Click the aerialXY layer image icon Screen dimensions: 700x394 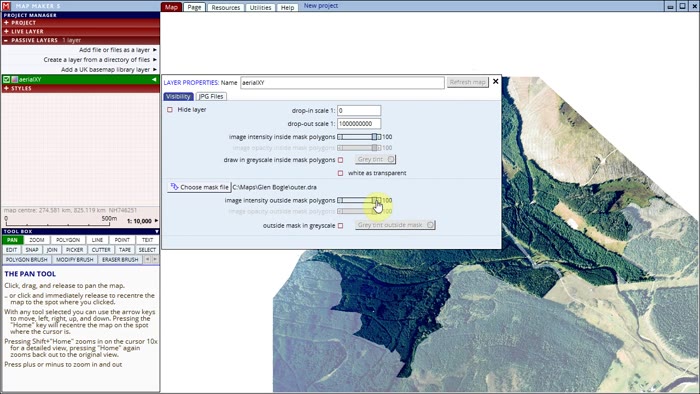tap(15, 79)
